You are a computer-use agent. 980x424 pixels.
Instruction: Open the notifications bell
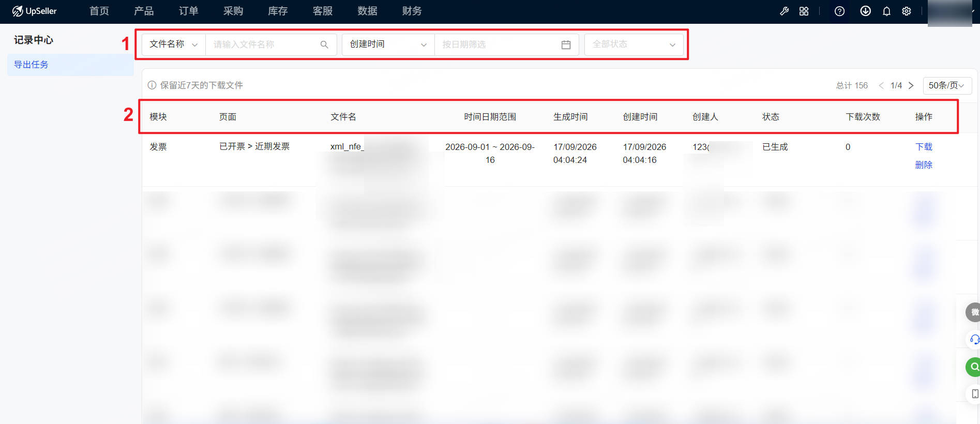tap(886, 11)
